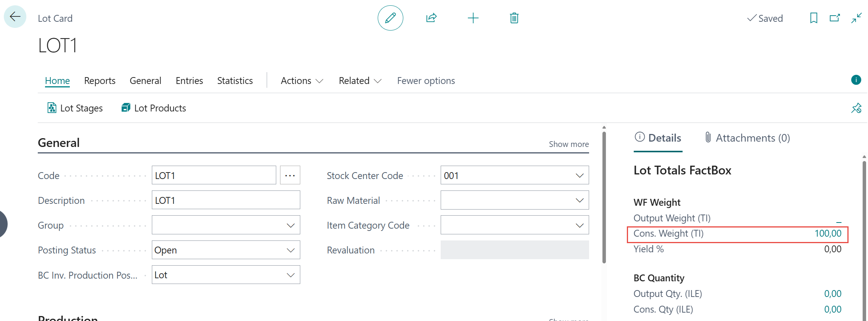Screen dimensions: 868x321
Task: Switch to the Statistics tab
Action: coord(235,81)
